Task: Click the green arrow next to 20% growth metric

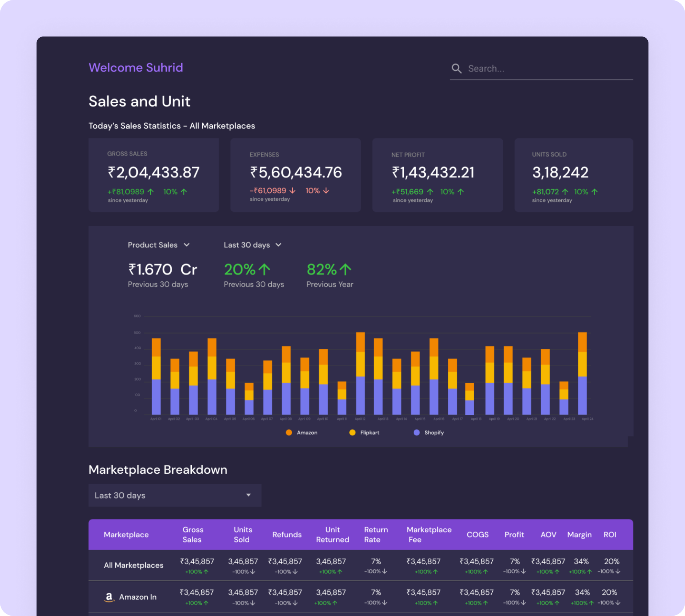Action: (264, 269)
